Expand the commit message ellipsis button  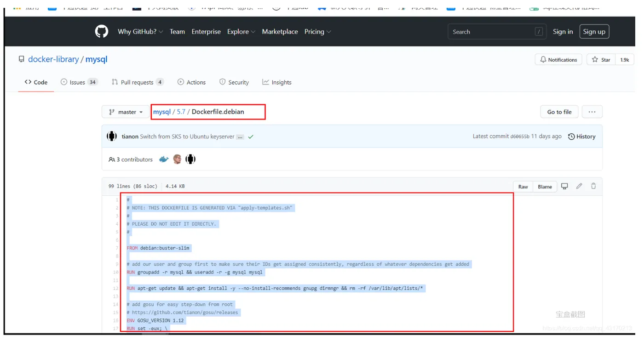pos(240,137)
